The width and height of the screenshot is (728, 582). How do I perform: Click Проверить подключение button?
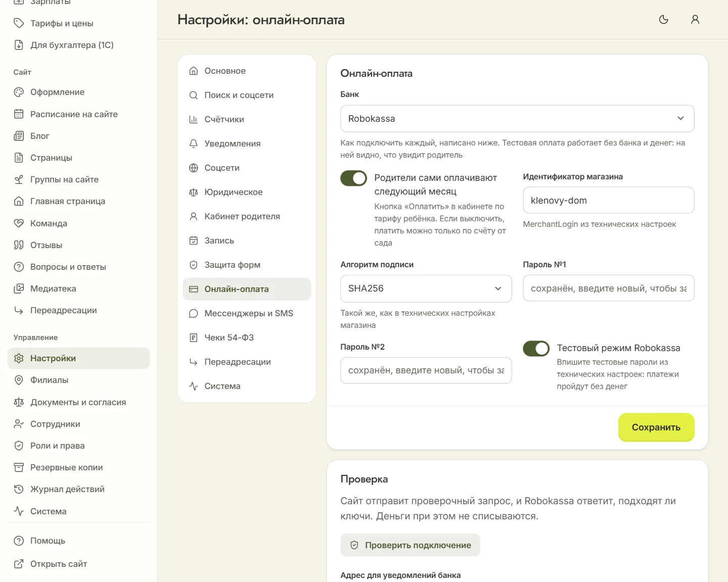(410, 545)
